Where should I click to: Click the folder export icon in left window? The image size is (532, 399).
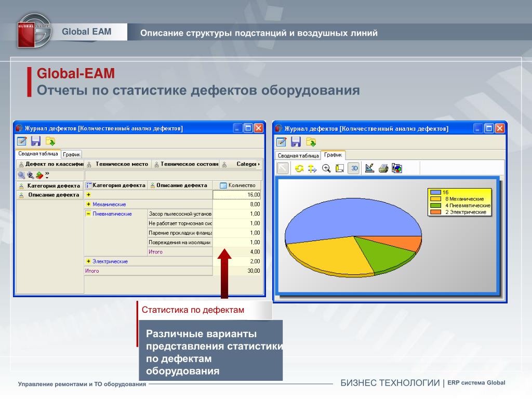[x=50, y=141]
